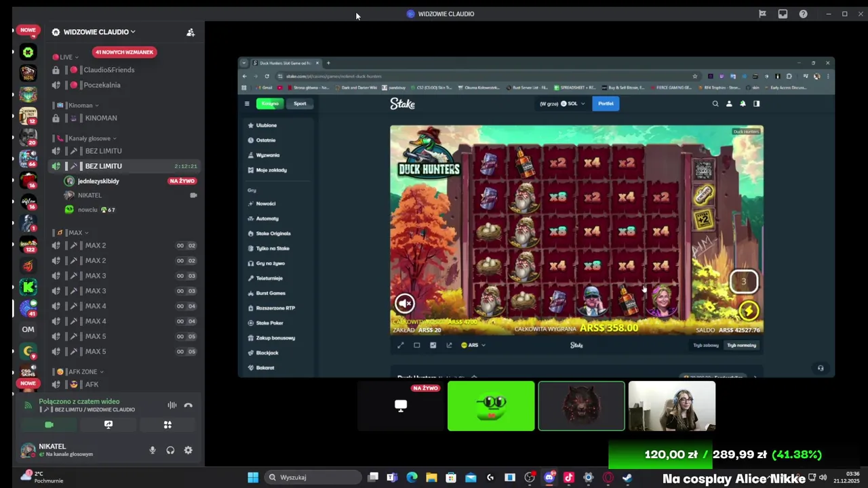Deafen audio with the headphones icon

170,450
